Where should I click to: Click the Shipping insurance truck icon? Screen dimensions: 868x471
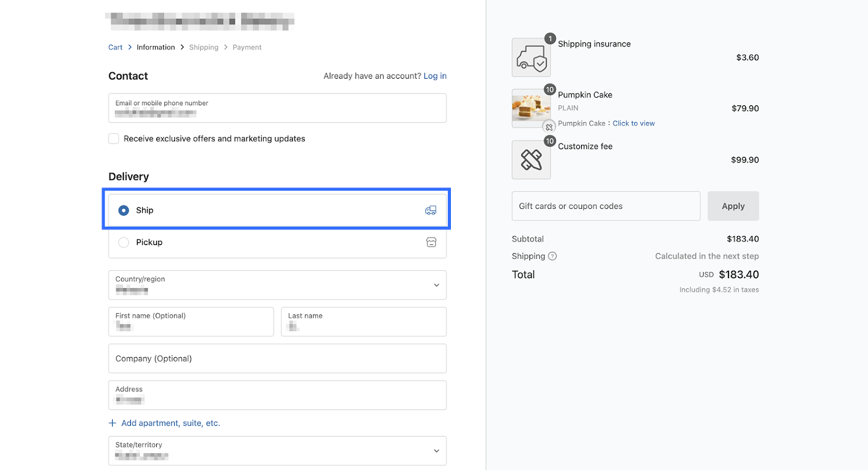point(531,58)
